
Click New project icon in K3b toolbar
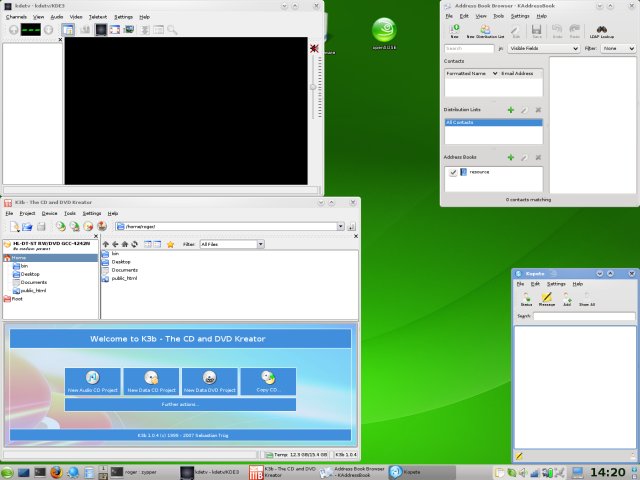click(14, 226)
